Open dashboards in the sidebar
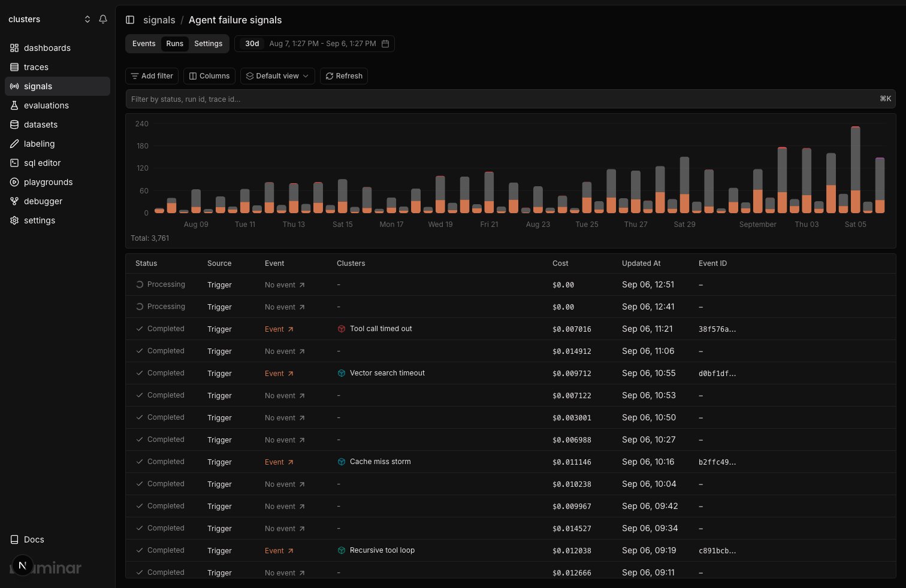 [x=58, y=48]
